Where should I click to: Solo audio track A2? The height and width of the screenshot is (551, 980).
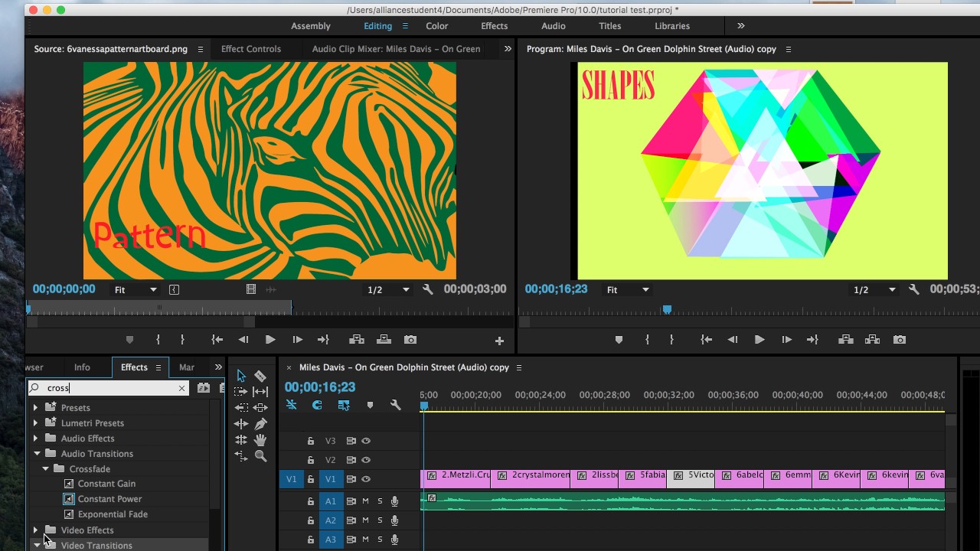point(380,520)
